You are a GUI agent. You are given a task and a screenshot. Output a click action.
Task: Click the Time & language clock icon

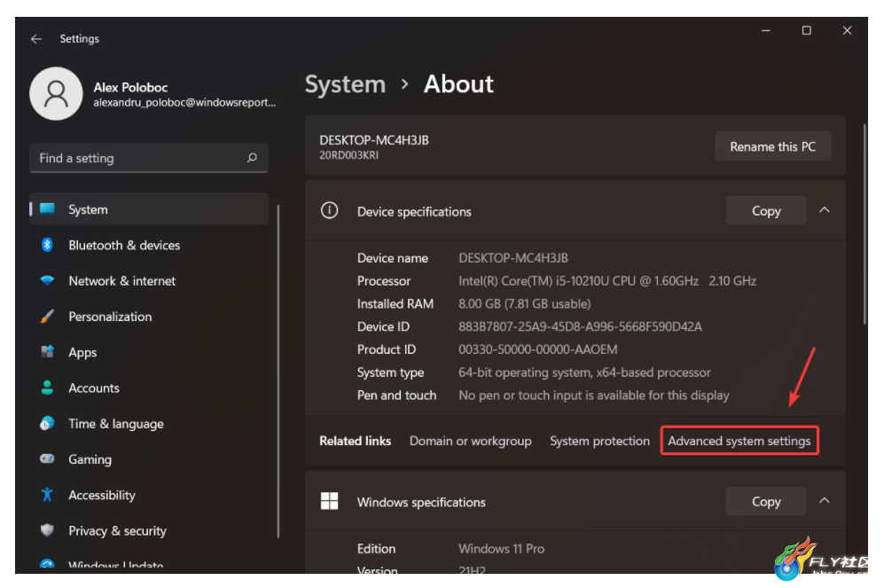tap(47, 423)
